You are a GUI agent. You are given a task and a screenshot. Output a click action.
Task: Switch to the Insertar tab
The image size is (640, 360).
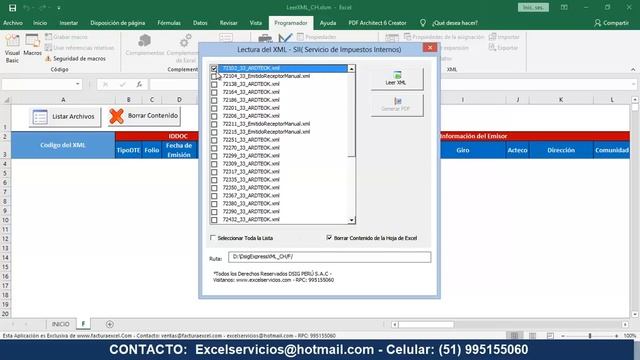69,23
